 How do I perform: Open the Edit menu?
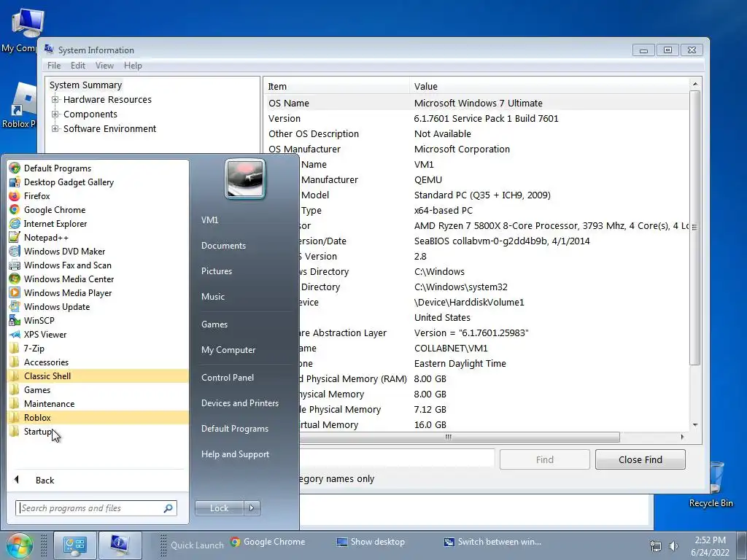(x=77, y=65)
